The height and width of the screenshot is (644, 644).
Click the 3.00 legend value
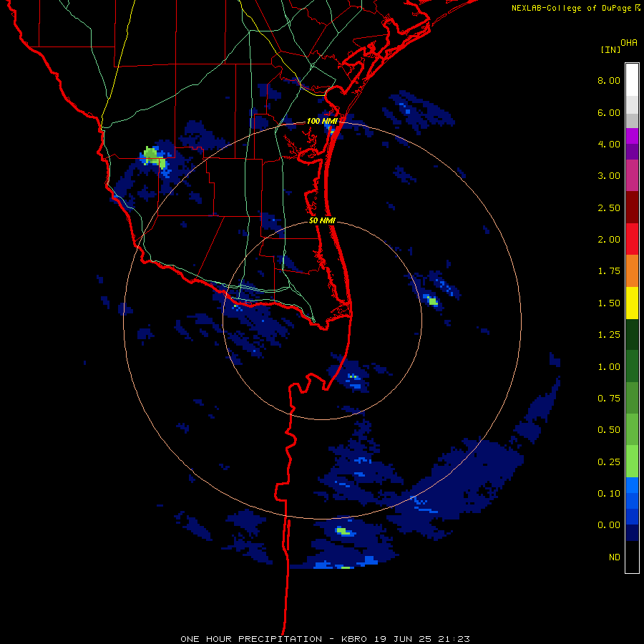tap(609, 176)
